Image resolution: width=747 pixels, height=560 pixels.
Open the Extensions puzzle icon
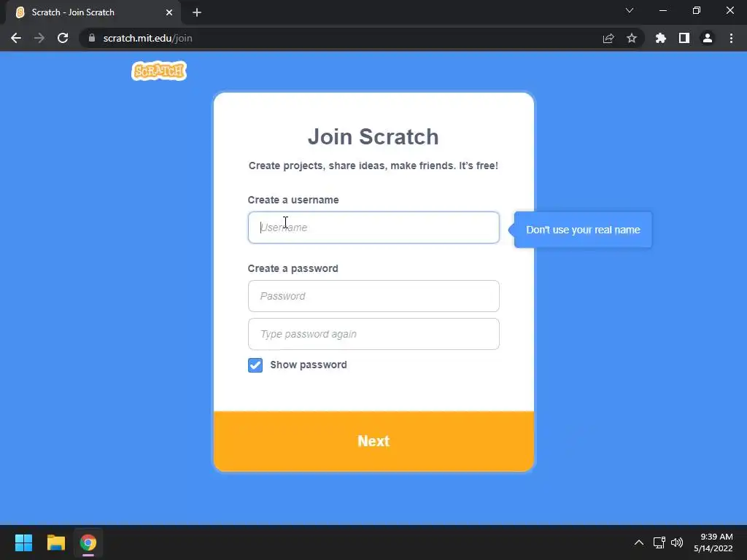(660, 38)
